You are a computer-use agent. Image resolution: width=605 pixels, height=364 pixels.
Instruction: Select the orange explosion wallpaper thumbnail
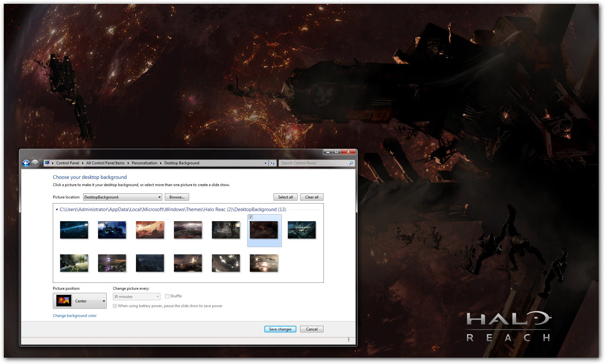150,230
